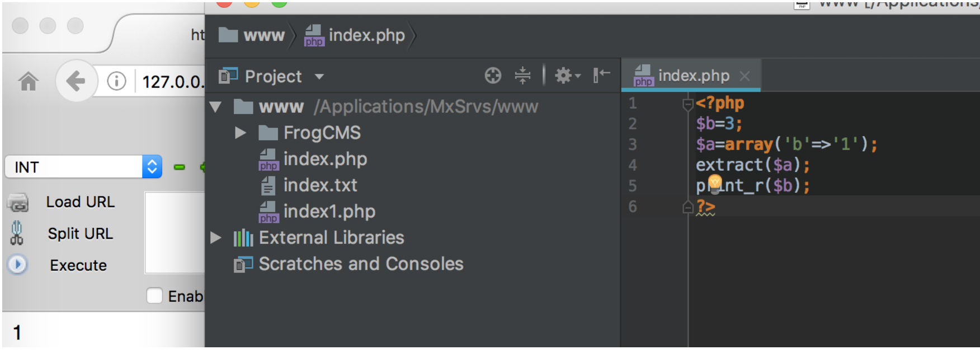Select the index.php editor tab
The height and width of the screenshot is (354, 980).
click(x=694, y=74)
